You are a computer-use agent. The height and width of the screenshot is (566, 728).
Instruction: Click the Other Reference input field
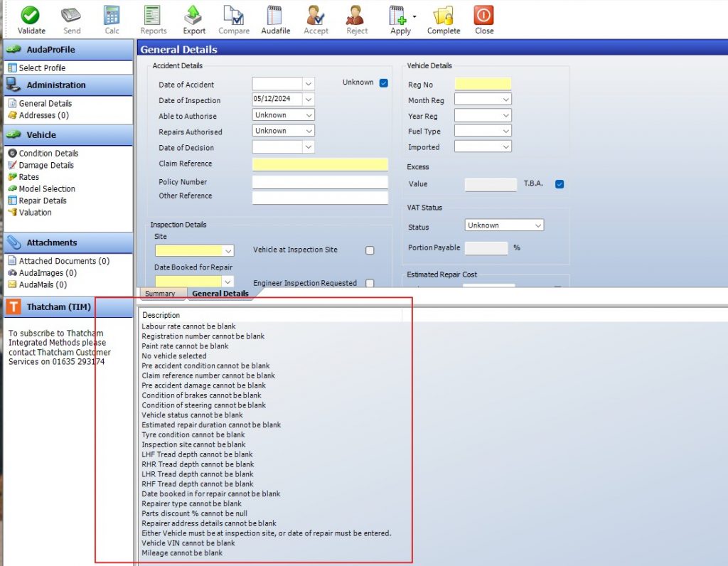pyautogui.click(x=320, y=198)
